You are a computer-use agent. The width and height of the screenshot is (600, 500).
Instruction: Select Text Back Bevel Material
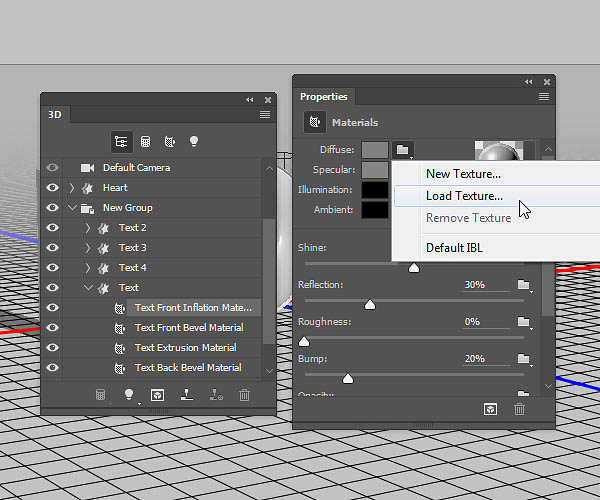[188, 368]
